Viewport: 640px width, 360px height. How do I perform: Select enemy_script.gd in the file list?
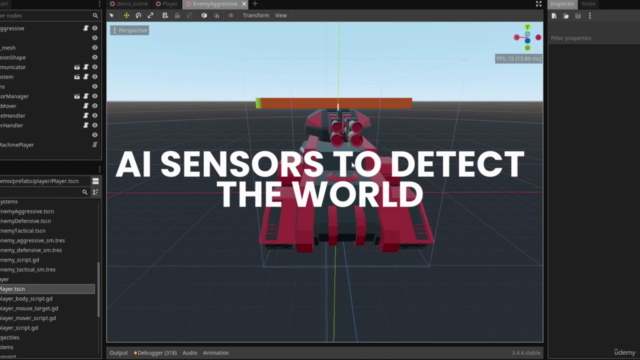coord(20,260)
